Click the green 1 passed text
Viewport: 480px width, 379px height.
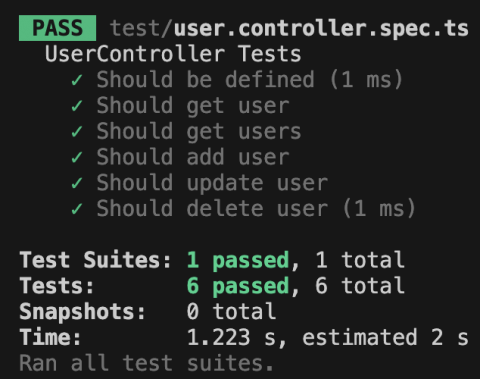pyautogui.click(x=238, y=261)
